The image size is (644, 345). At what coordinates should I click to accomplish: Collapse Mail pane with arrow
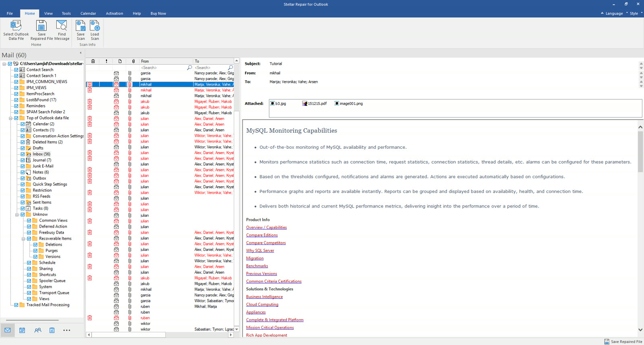pyautogui.click(x=80, y=53)
